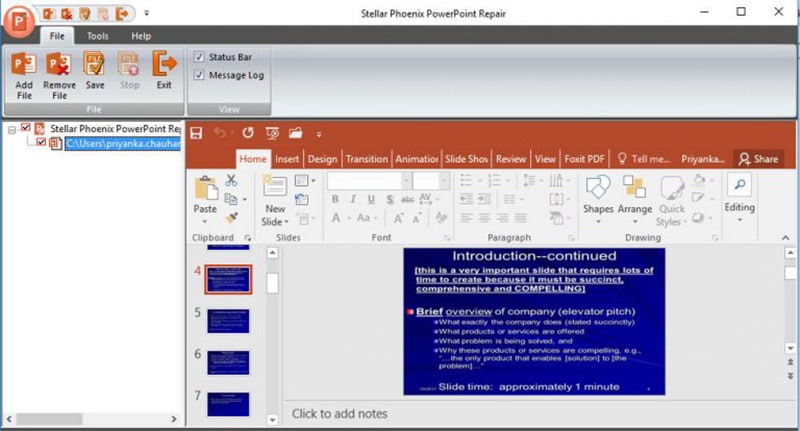Click the Quick Styles icon
The image size is (800, 431).
tap(672, 188)
